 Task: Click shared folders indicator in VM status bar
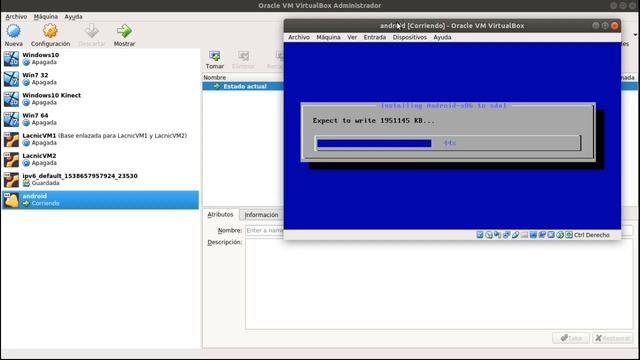[x=524, y=235]
